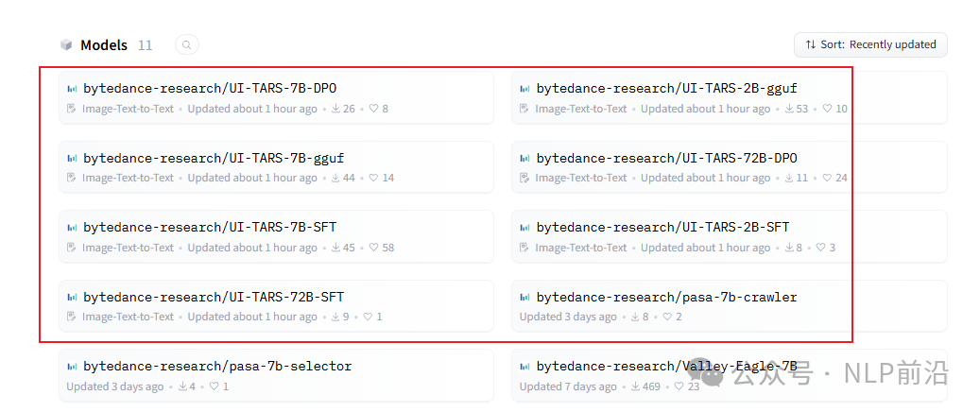Click the Image-Text-to-Text icon under UI-TARS-2B-gguf
This screenshot has width=980, height=412.
[x=525, y=109]
